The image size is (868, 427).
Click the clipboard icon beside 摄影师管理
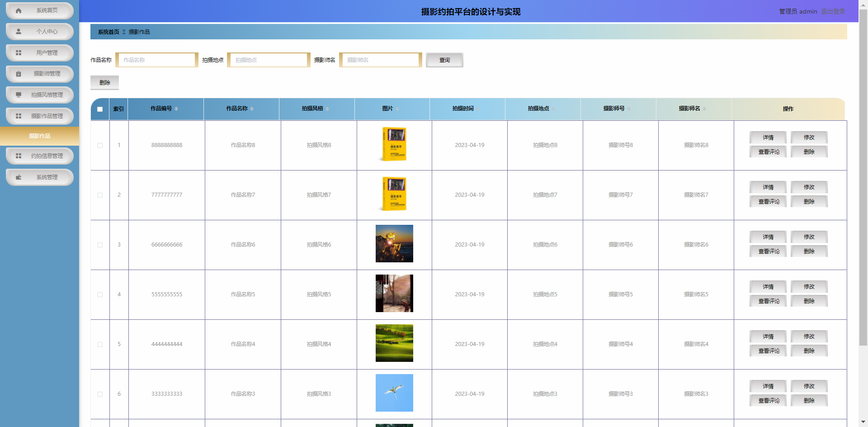(19, 74)
